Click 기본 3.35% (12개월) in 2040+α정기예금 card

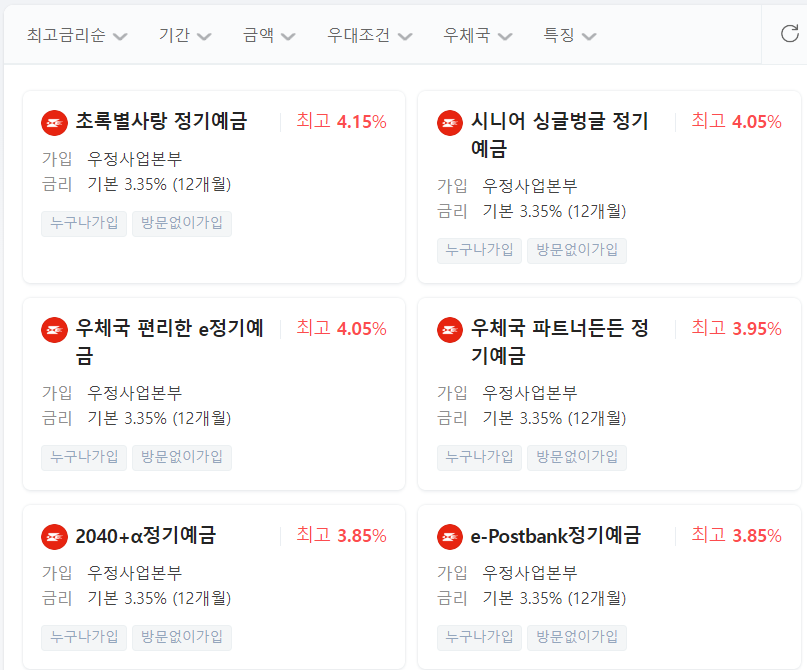[159, 598]
